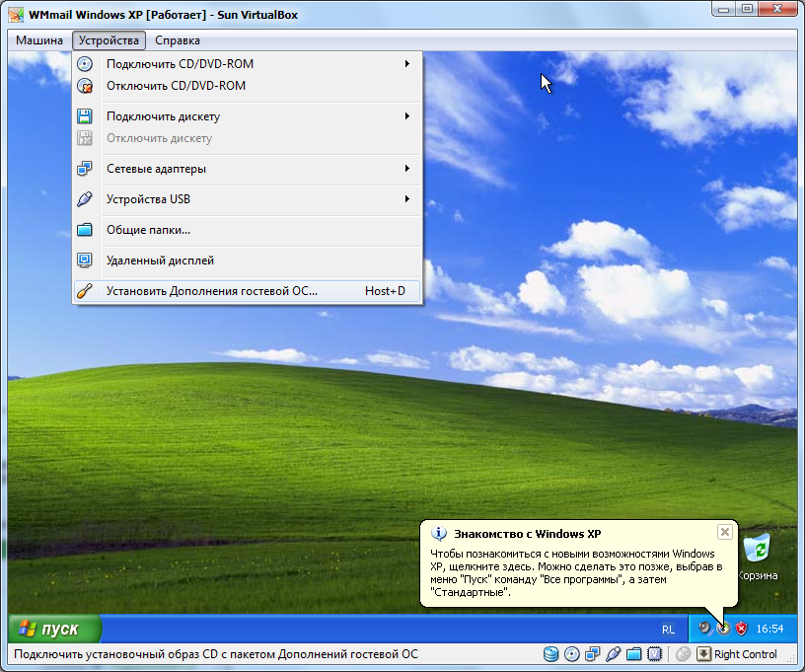Click Windows XP tour tray icon
Viewport: 805px width, 672px height.
pos(723,629)
